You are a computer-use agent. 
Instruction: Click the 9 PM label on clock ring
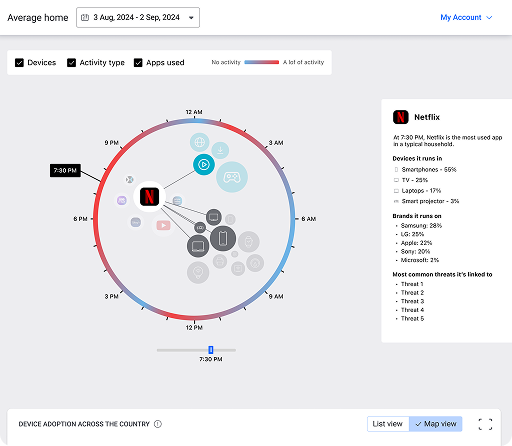(x=112, y=143)
